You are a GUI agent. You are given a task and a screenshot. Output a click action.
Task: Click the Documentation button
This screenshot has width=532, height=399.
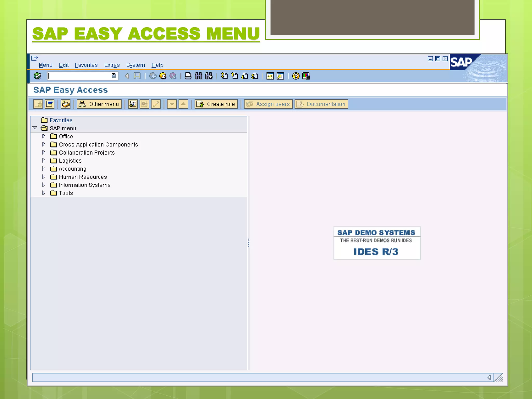click(321, 104)
